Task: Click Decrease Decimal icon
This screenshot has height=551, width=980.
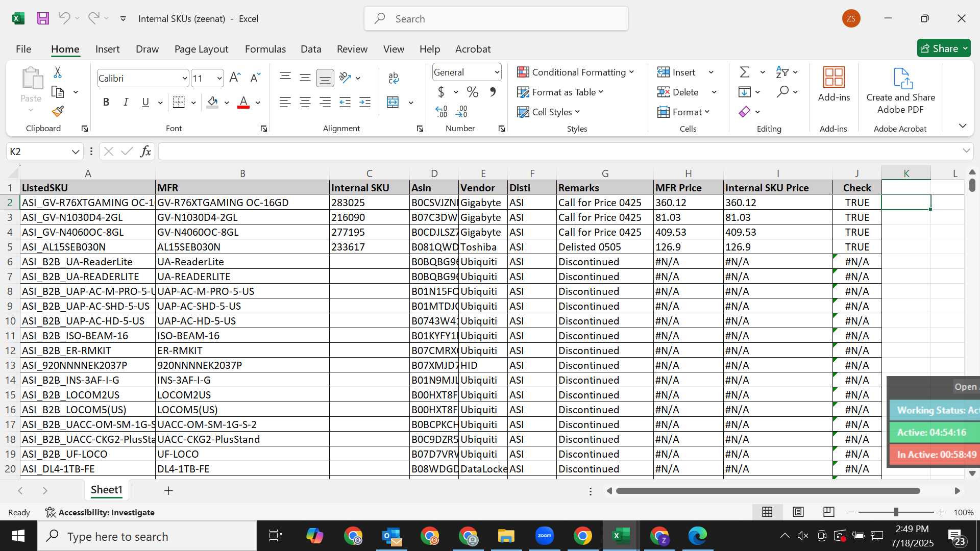Action: [x=461, y=111]
